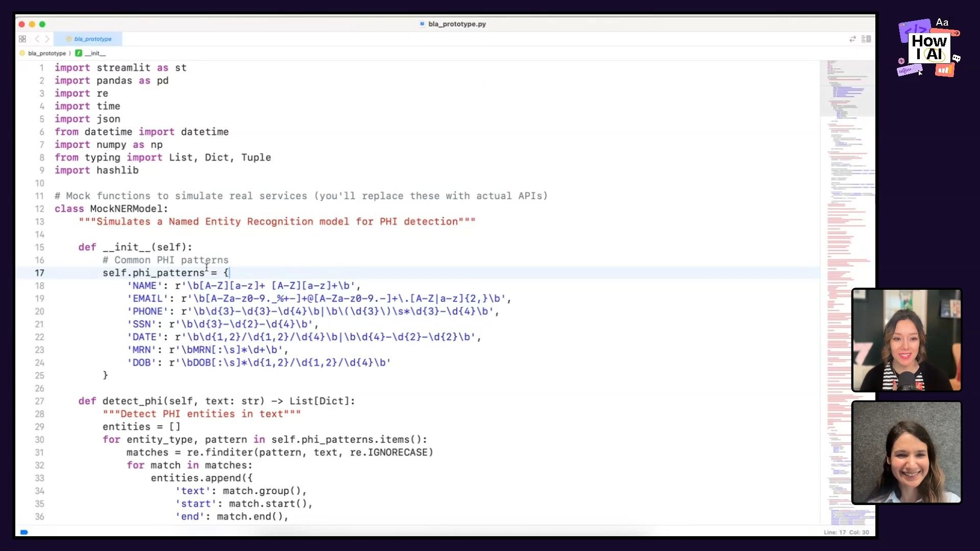980x551 pixels.
Task: Place the cursor on 'import streamlit as st'
Action: pyautogui.click(x=120, y=68)
